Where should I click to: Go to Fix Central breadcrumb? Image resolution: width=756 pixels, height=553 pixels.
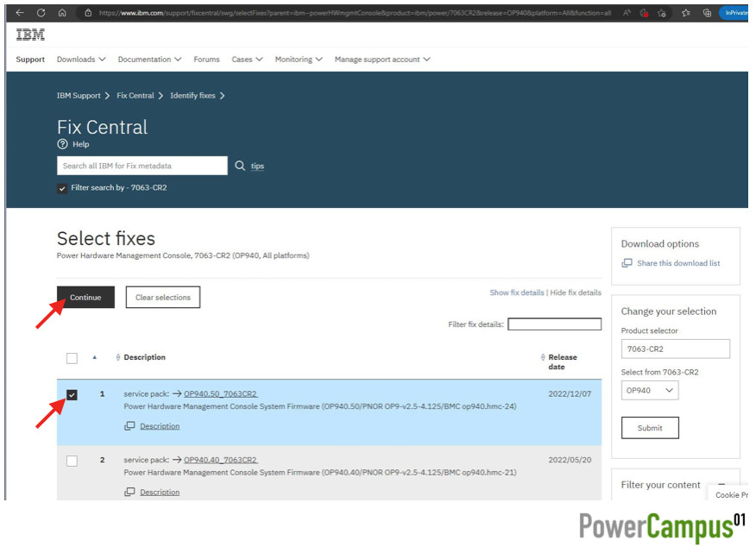coord(135,96)
